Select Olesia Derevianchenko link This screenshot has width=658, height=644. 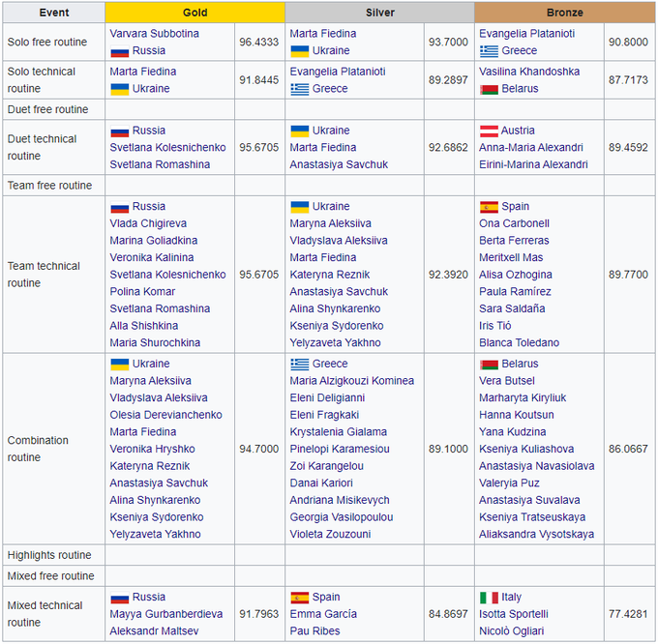[x=165, y=415]
